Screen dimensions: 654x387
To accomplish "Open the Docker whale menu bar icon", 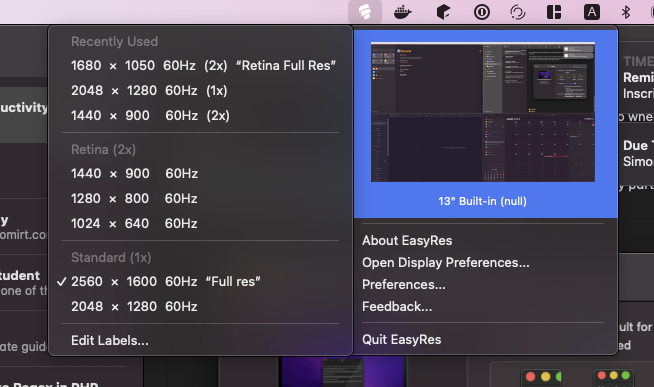I will (x=402, y=12).
